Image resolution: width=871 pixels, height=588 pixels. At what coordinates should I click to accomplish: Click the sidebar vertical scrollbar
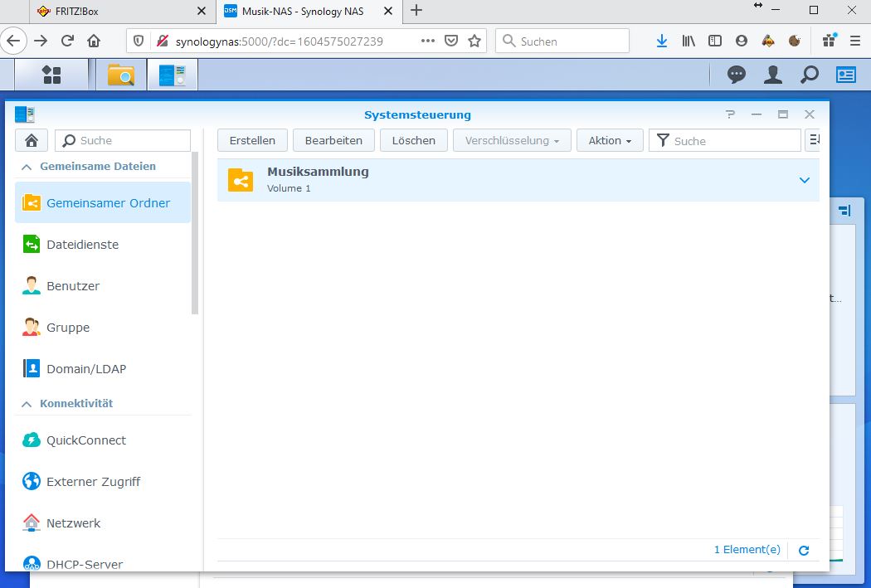coord(195,233)
